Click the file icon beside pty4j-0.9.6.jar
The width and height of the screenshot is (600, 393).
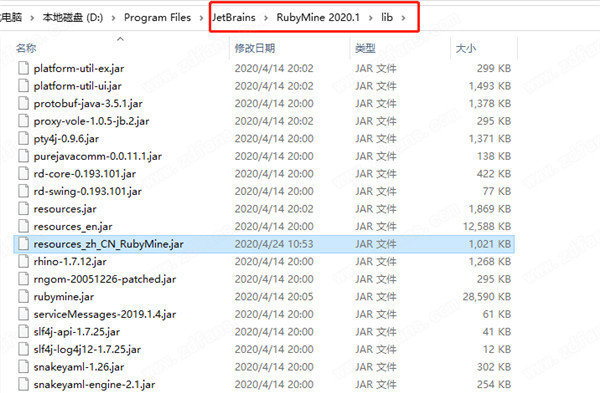(x=23, y=139)
